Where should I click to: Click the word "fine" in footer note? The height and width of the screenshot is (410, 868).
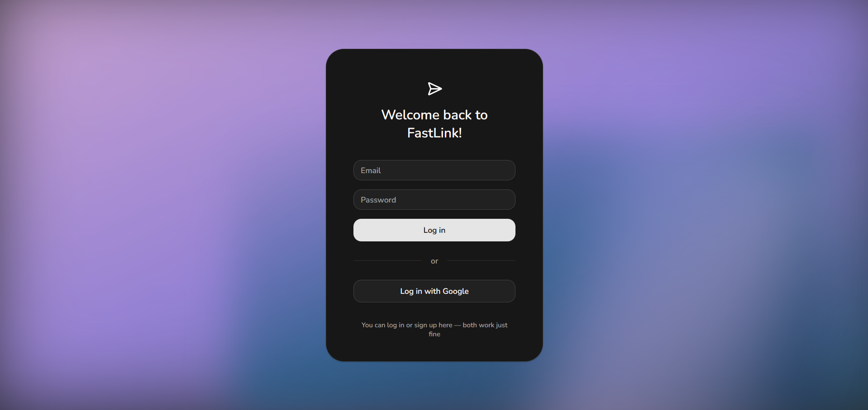(434, 334)
